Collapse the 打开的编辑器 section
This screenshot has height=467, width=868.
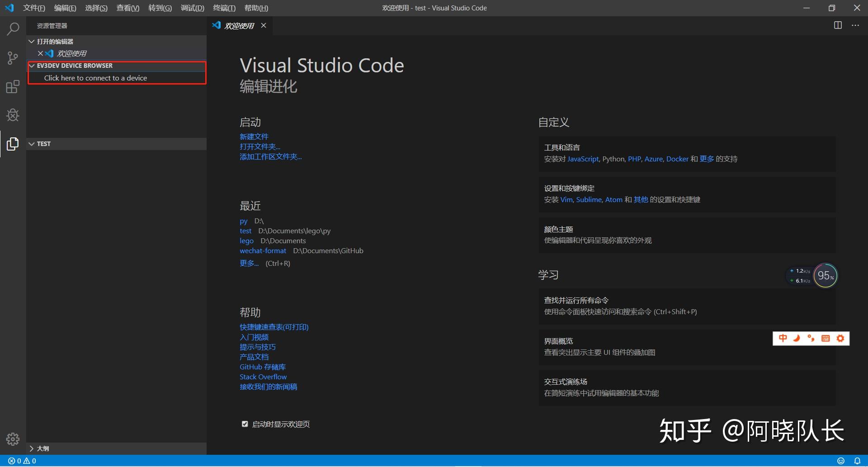point(32,41)
